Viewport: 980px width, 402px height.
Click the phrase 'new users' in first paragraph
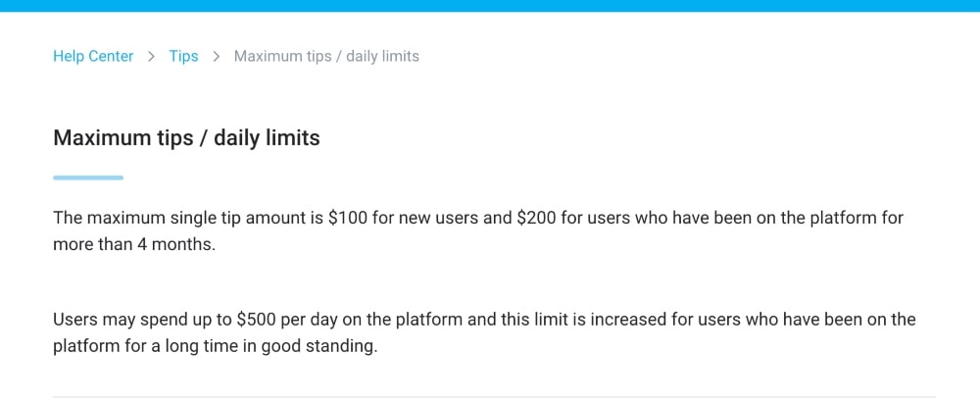point(441,218)
